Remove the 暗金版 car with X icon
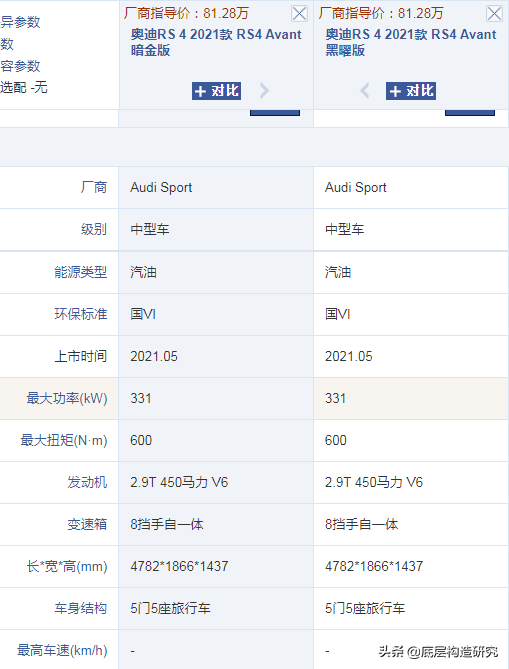The height and width of the screenshot is (669, 509). pyautogui.click(x=299, y=14)
